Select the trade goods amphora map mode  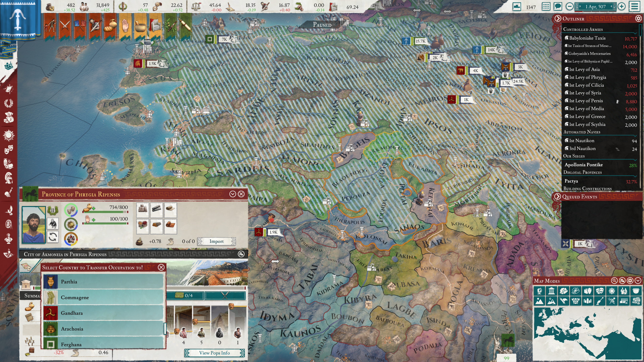[587, 291]
